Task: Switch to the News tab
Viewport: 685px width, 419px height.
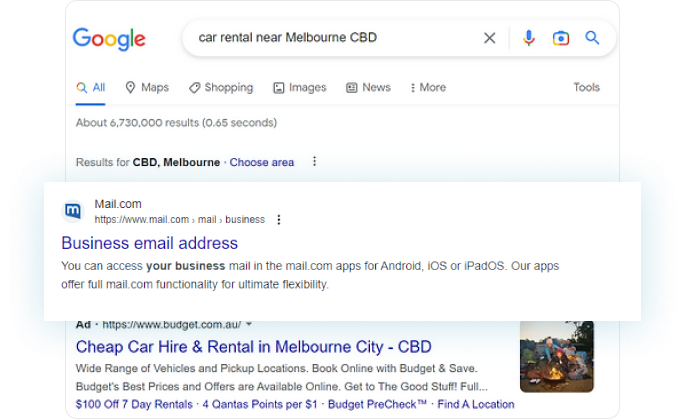Action: pos(368,87)
